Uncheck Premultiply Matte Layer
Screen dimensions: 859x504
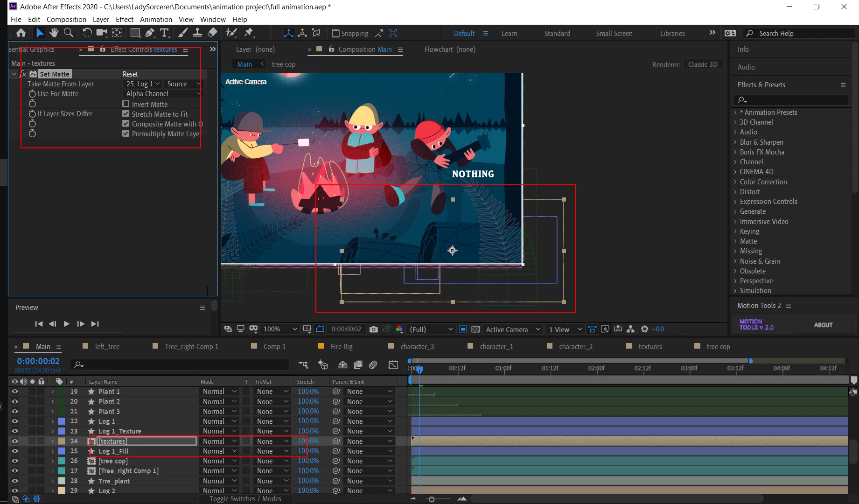(126, 133)
